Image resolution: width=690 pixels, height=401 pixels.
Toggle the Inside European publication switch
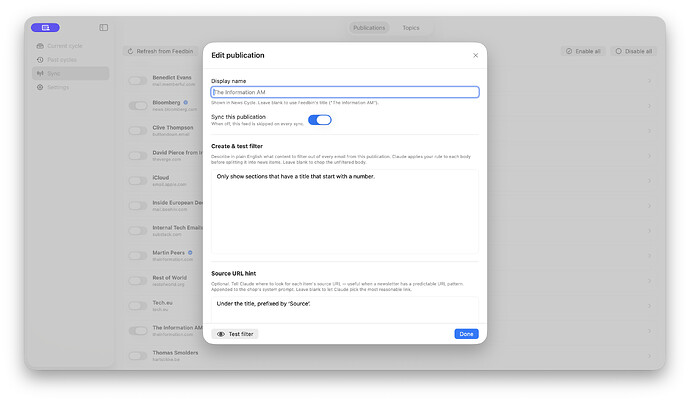point(138,206)
